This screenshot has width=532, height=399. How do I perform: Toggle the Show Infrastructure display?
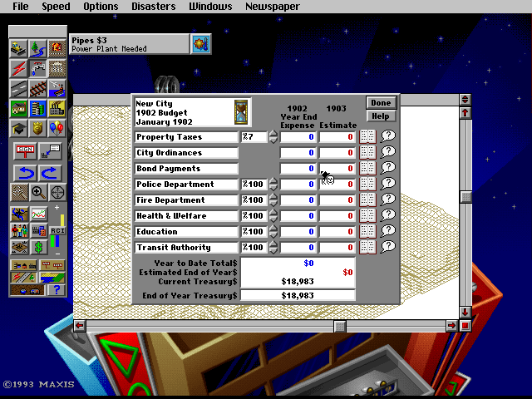tap(23, 278)
